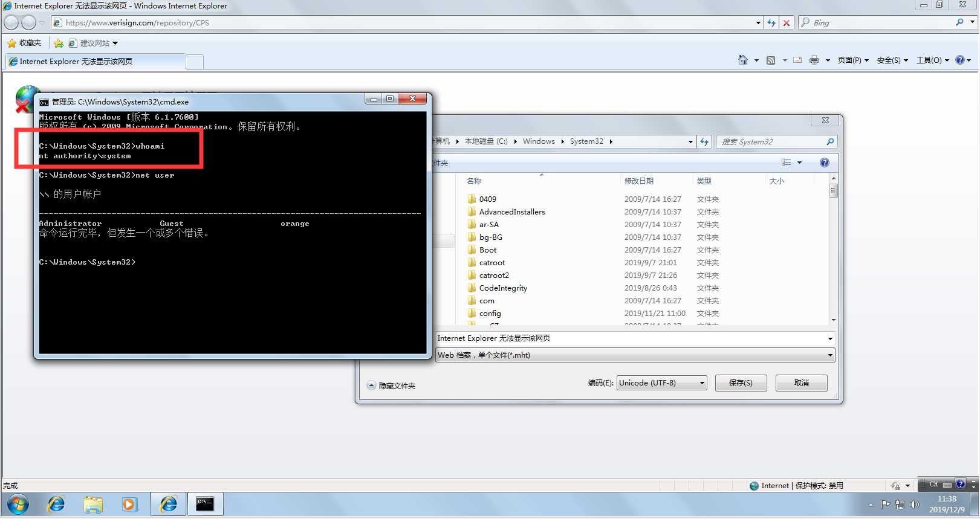The image size is (980, 519).
Task: Click the System32 breadcrumb segment
Action: [586, 141]
